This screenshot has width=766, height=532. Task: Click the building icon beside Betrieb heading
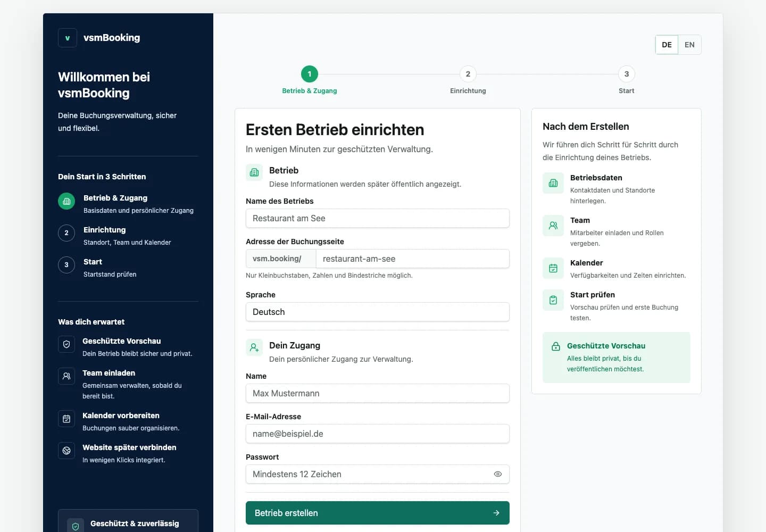click(x=254, y=172)
